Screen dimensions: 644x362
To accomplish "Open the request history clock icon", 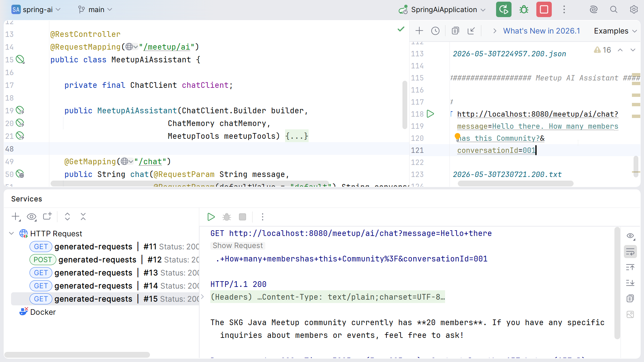I will (435, 31).
